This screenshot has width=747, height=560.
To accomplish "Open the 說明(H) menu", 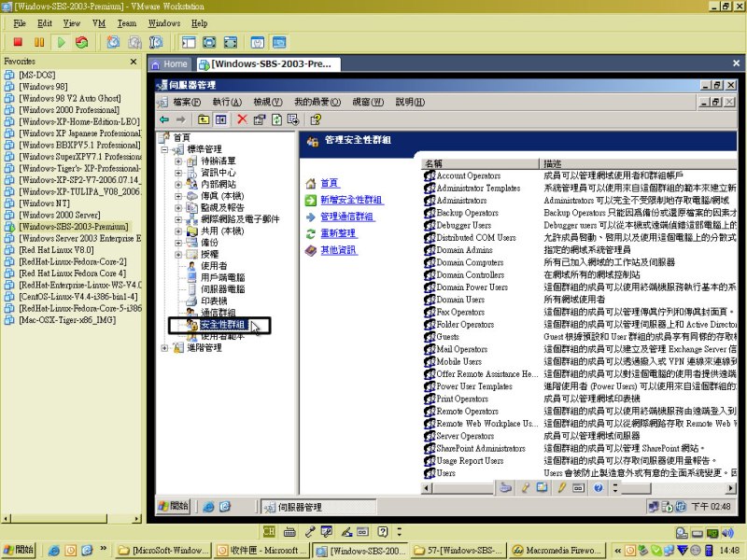I will 410,102.
